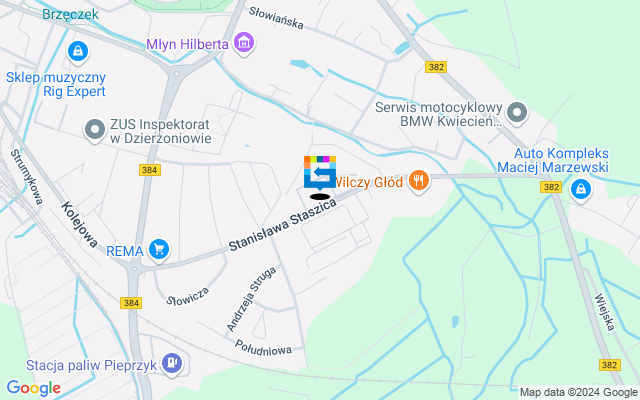Image resolution: width=640 pixels, height=400 pixels.
Task: Select the Wilczy Głód restaurant icon
Action: pos(419,181)
